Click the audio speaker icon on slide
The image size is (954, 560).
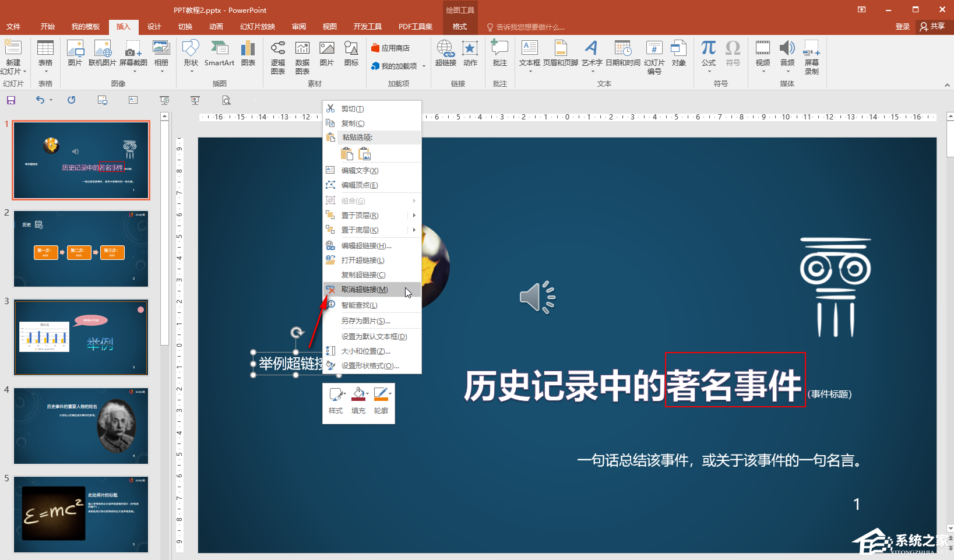537,297
